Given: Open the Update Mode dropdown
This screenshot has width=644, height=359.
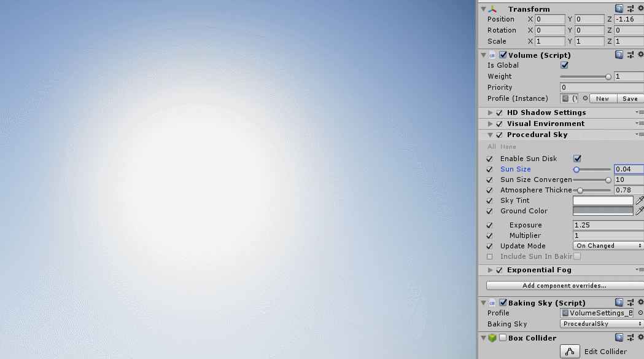Looking at the screenshot, I should [607, 245].
